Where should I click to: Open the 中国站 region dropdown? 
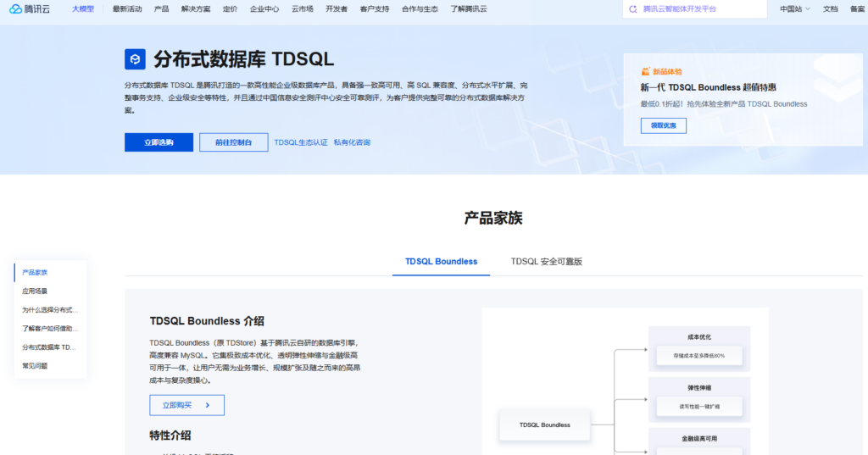(795, 8)
